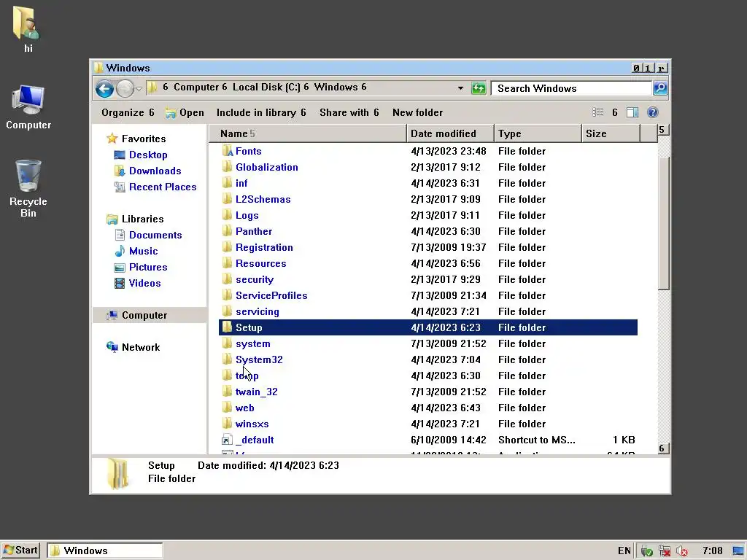
Task: Click the EN language indicator
Action: click(624, 551)
